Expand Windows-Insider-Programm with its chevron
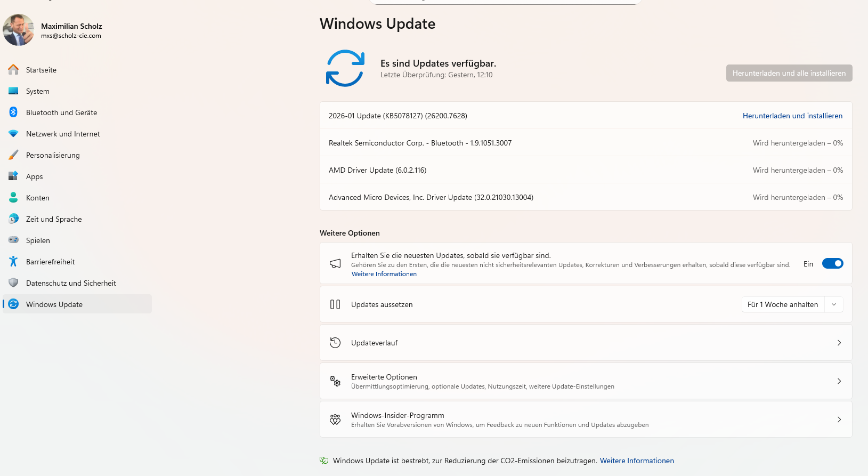The width and height of the screenshot is (868, 476). tap(839, 419)
